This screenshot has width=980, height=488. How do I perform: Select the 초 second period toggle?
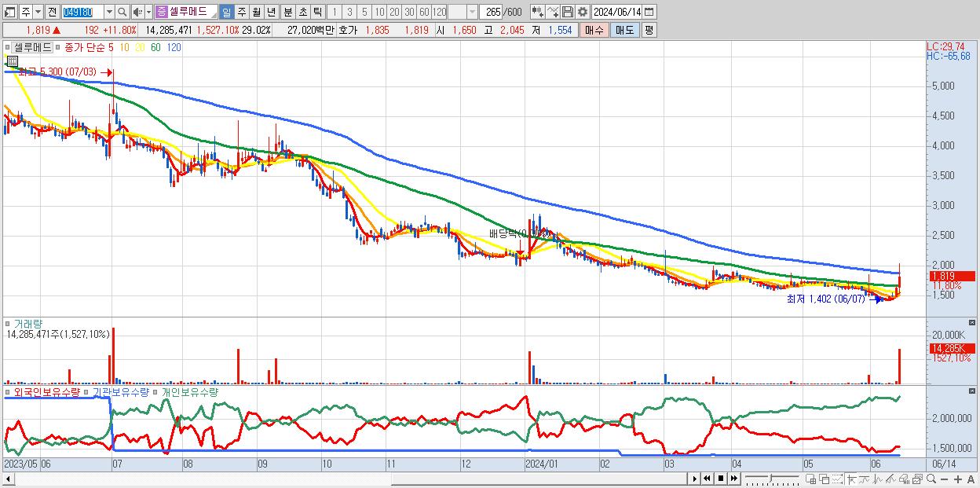click(x=302, y=13)
